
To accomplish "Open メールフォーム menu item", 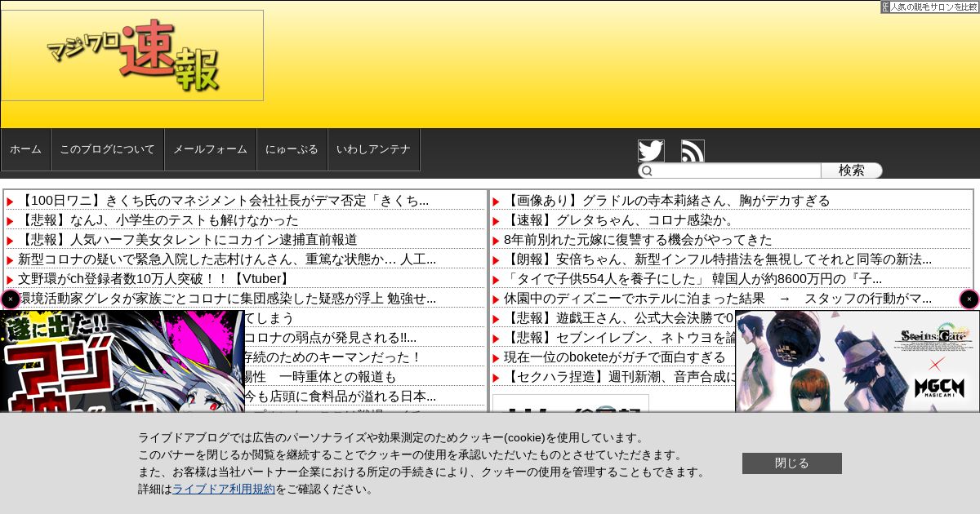I will click(x=210, y=149).
